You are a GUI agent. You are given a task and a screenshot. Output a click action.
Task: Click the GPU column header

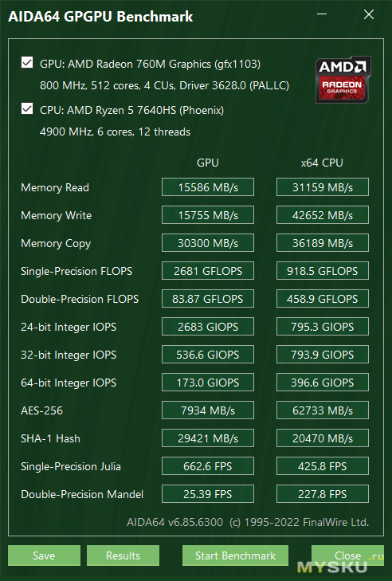coord(208,163)
